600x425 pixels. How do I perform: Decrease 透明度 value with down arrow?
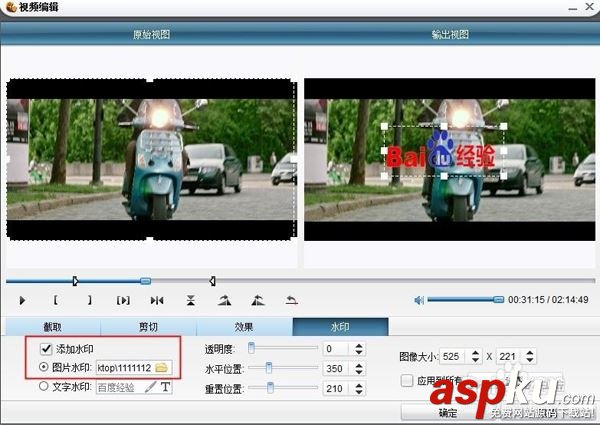click(x=359, y=352)
